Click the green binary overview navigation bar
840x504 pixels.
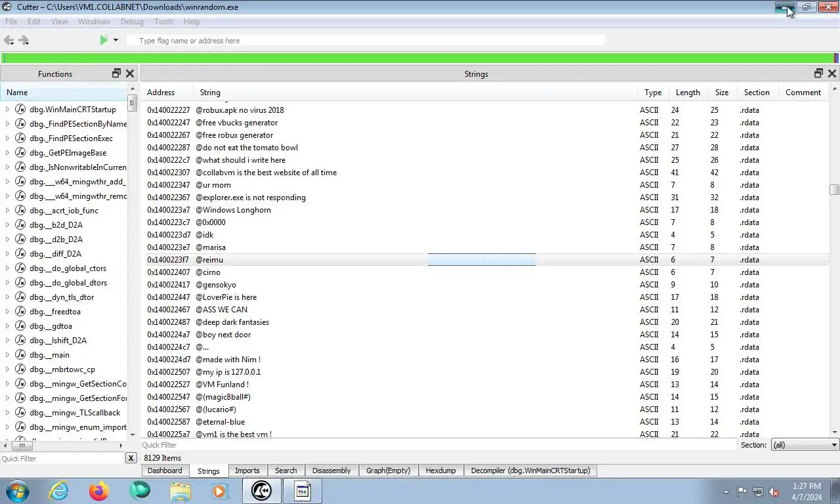tap(420, 58)
